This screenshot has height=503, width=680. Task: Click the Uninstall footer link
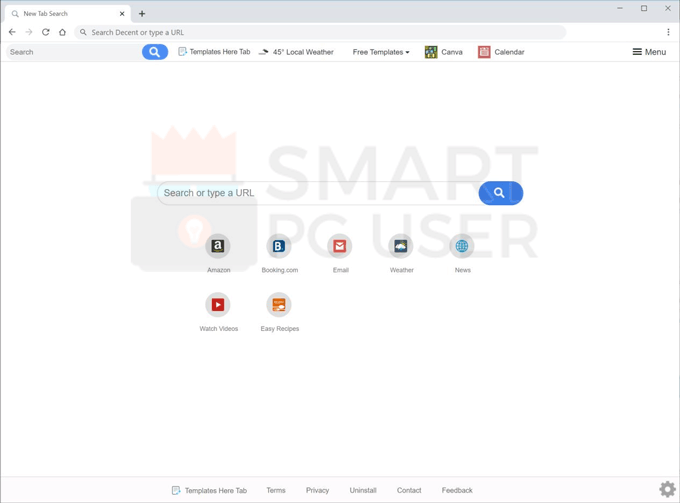(363, 490)
